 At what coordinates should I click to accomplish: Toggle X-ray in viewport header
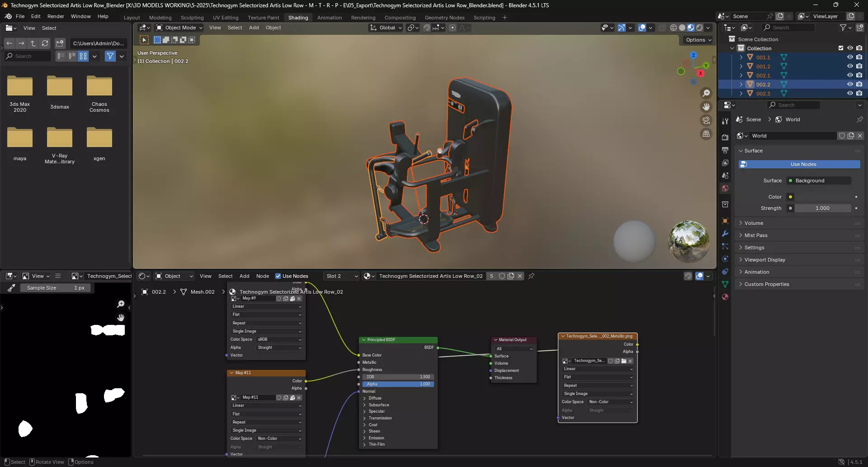point(662,28)
